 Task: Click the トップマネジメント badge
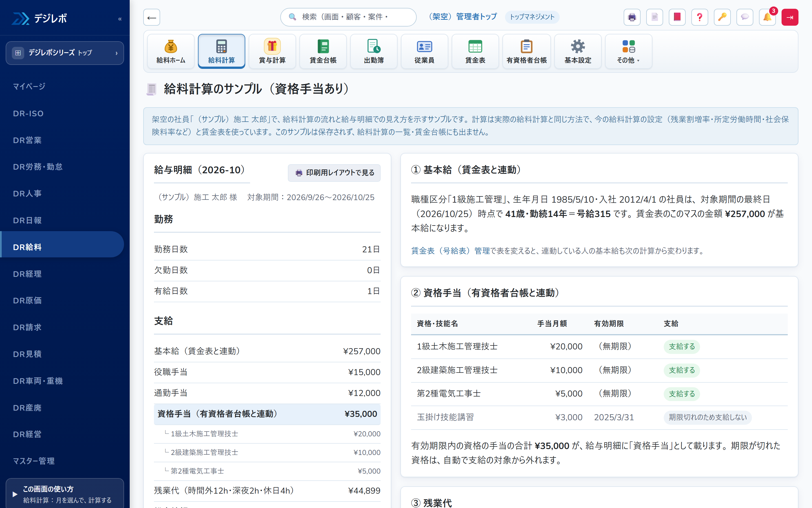(x=532, y=17)
